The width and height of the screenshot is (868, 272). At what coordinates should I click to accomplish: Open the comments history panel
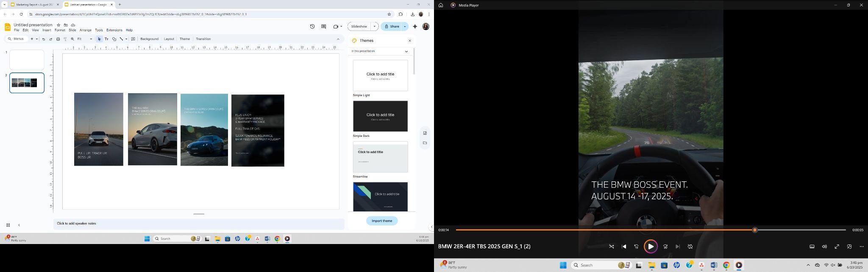click(x=324, y=26)
